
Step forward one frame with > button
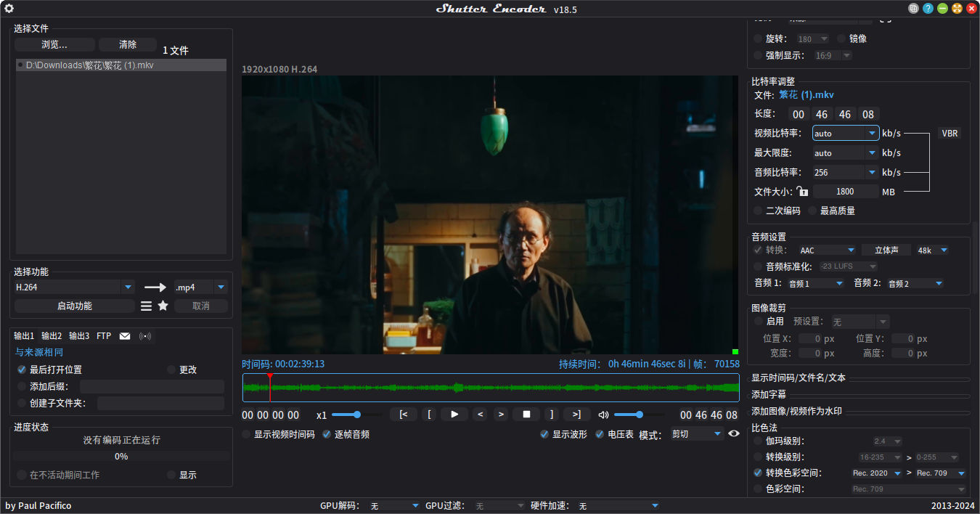[x=501, y=415]
